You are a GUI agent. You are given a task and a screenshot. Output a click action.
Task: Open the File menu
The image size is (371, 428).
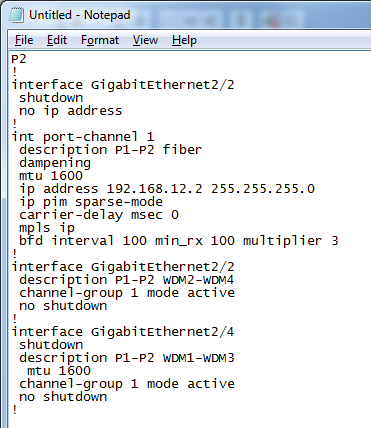coord(24,40)
